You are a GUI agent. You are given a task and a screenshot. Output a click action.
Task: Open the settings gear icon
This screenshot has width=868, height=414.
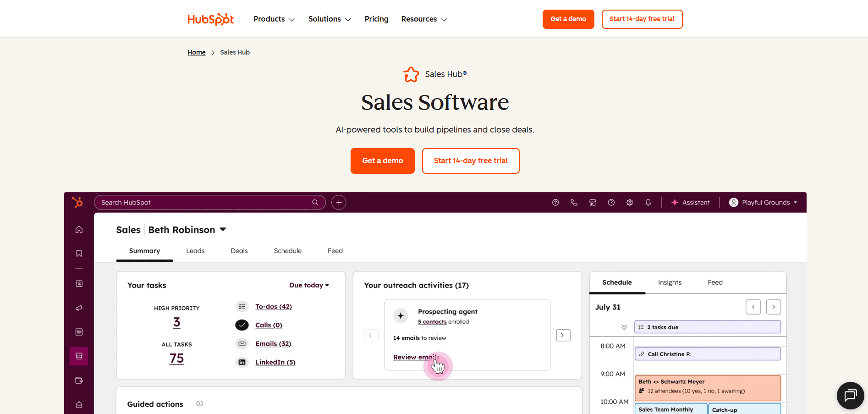pyautogui.click(x=630, y=202)
